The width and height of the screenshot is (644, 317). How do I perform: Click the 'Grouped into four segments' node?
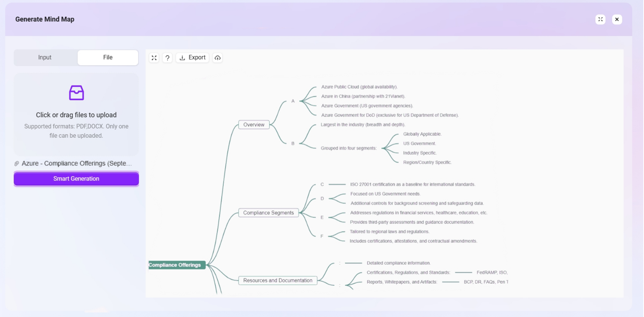click(348, 148)
